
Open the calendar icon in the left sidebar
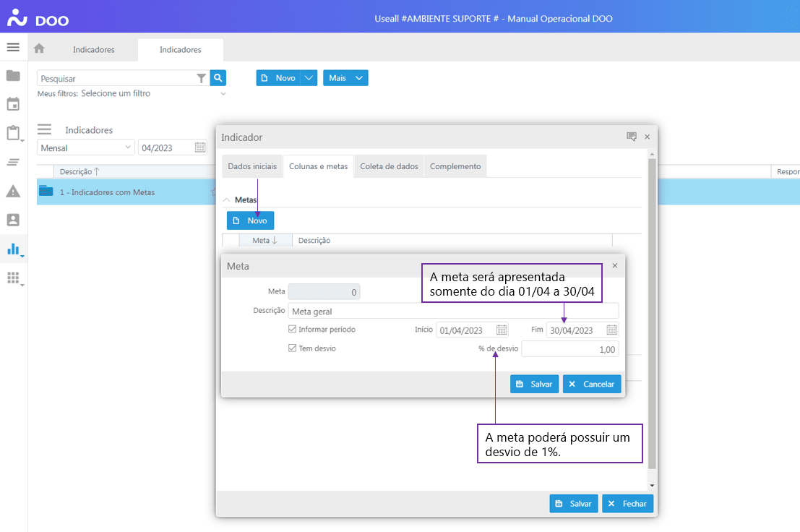point(13,104)
